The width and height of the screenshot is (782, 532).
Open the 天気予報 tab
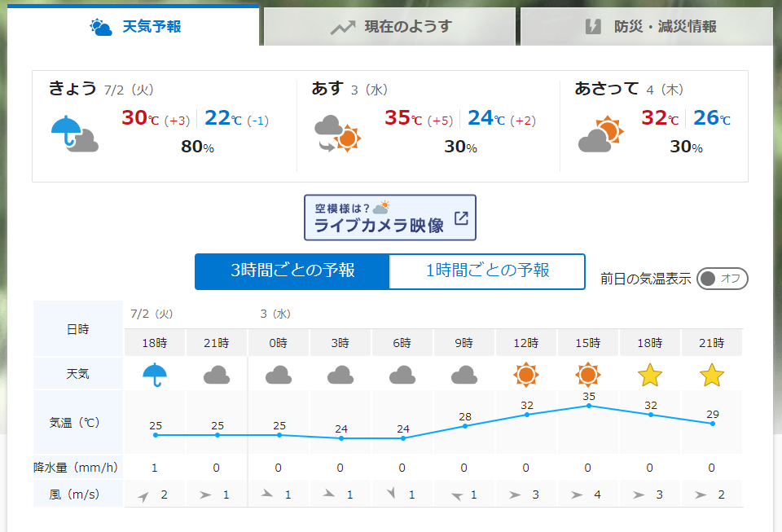click(x=134, y=27)
